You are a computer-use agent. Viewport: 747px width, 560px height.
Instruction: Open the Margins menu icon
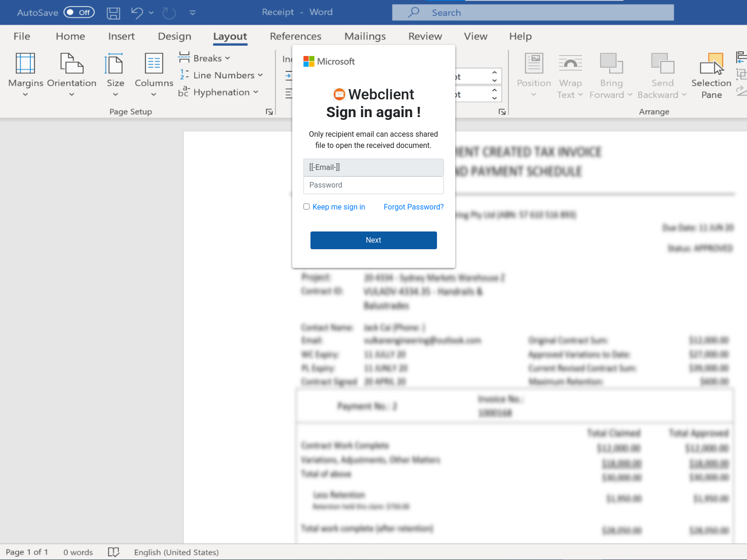(x=25, y=63)
